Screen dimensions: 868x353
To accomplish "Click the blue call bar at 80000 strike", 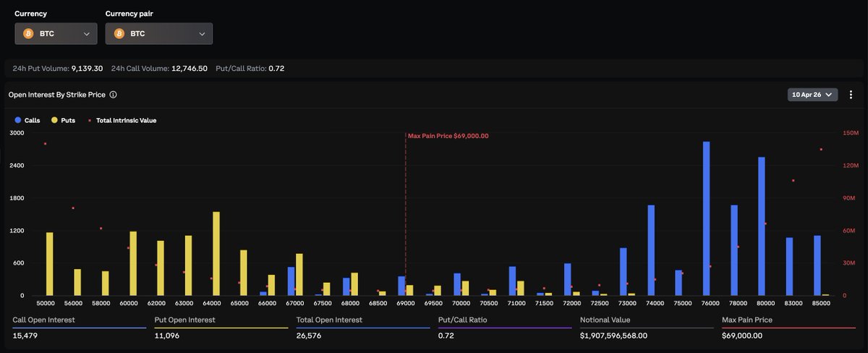I will 761,226.
